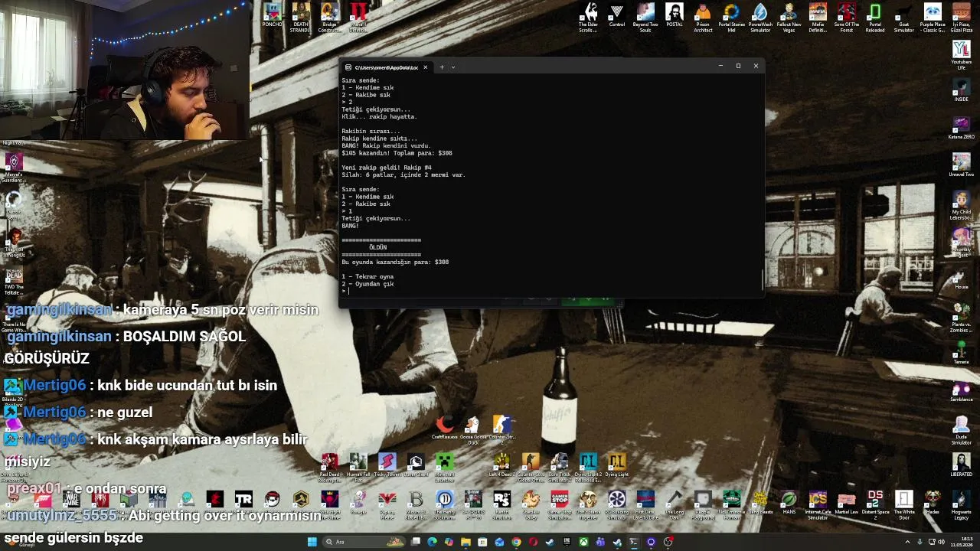
Task: Launch Prison Architect from desktop
Action: point(703,17)
